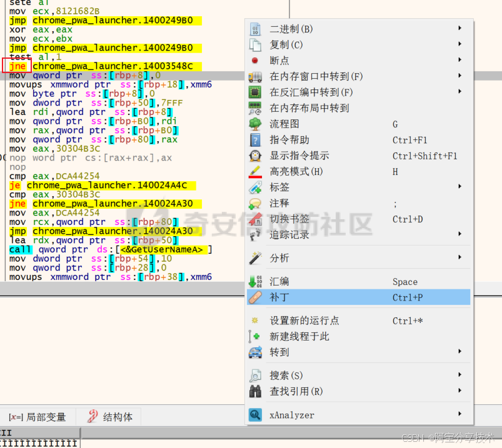Image resolution: width=502 pixels, height=448 pixels.
Task: Click the penguin instruction hint icon
Action: coord(255,156)
